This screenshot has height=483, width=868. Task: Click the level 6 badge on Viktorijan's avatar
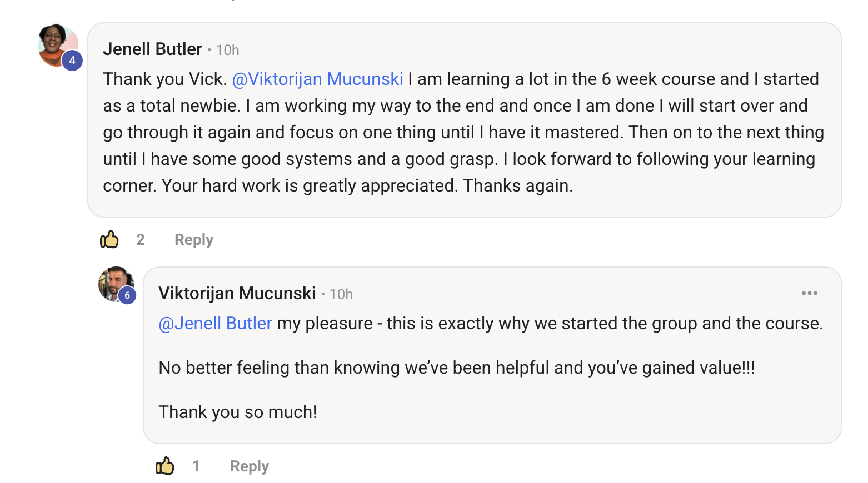[x=127, y=295]
